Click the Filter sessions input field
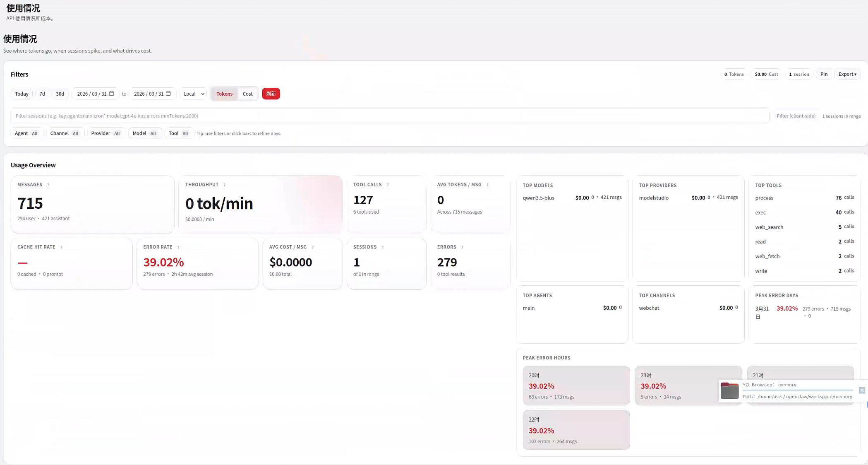868x465 pixels. pos(389,116)
